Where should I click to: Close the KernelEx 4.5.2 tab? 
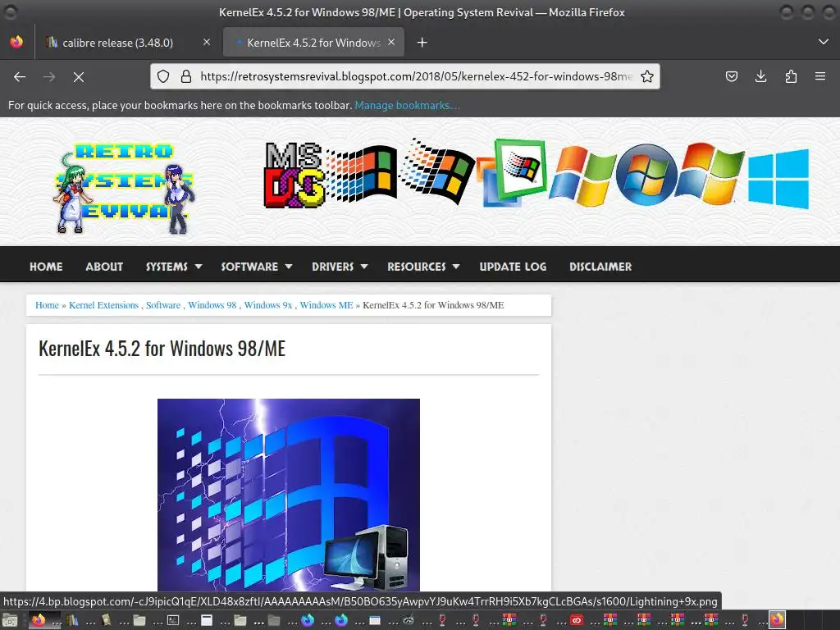[391, 42]
